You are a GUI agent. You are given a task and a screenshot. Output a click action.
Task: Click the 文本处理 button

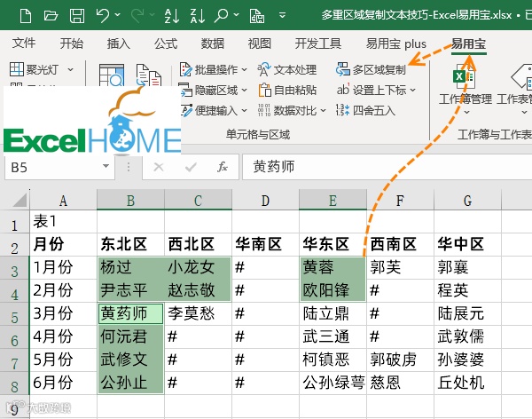[x=287, y=69]
